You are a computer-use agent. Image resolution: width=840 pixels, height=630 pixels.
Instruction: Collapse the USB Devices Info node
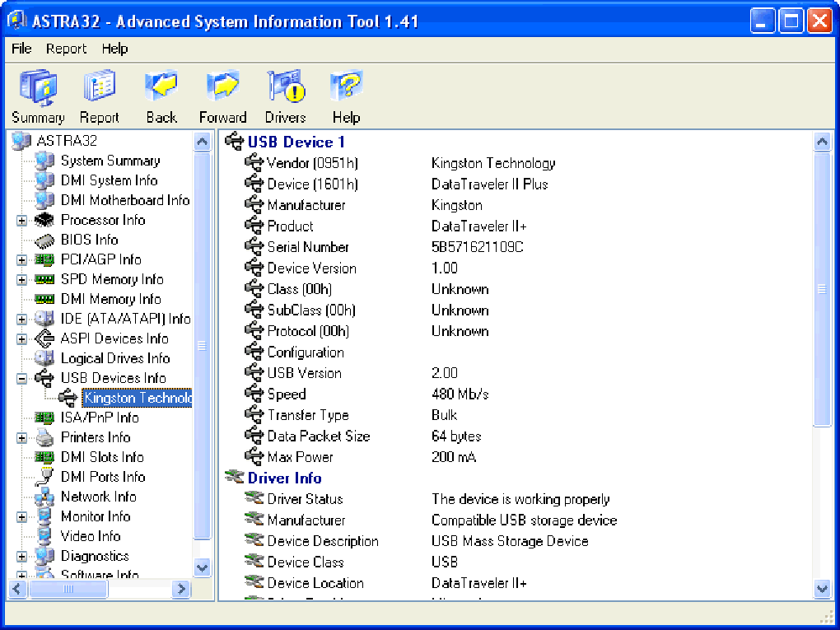(x=21, y=379)
